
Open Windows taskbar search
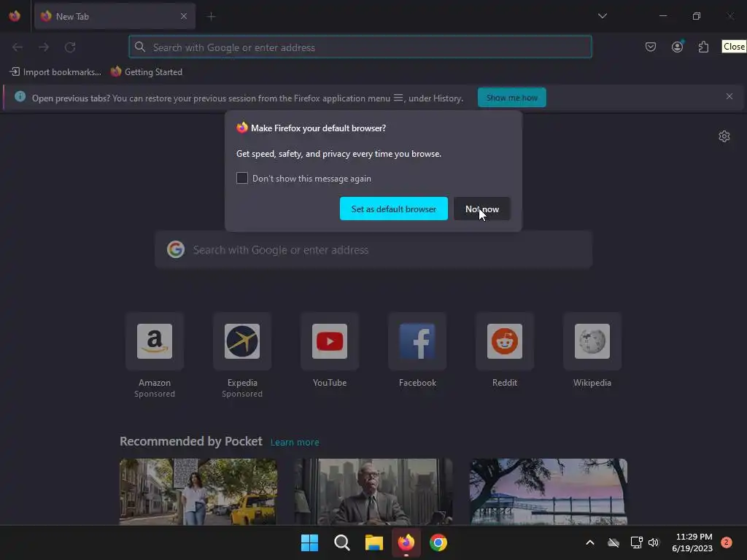[x=341, y=542]
